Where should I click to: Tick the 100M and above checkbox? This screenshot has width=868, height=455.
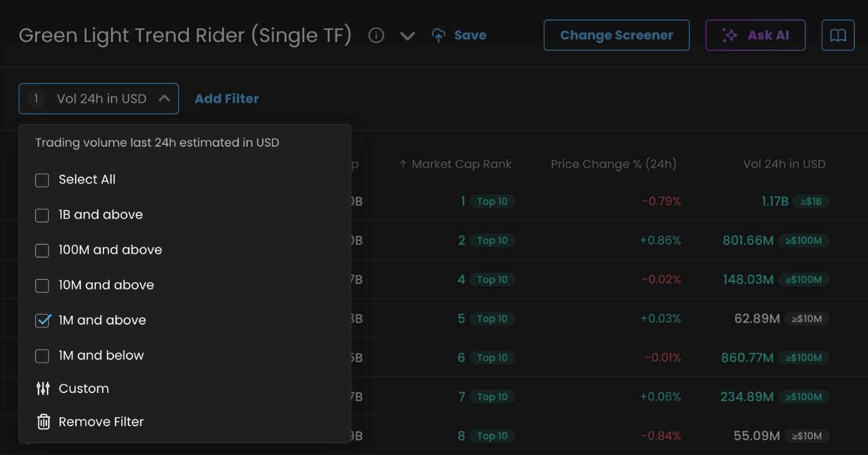[42, 250]
